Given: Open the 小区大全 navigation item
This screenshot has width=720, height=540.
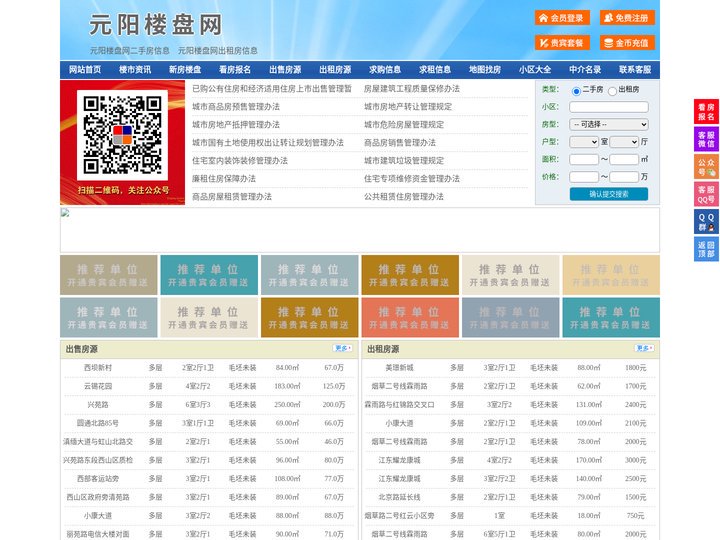Looking at the screenshot, I should point(535,70).
